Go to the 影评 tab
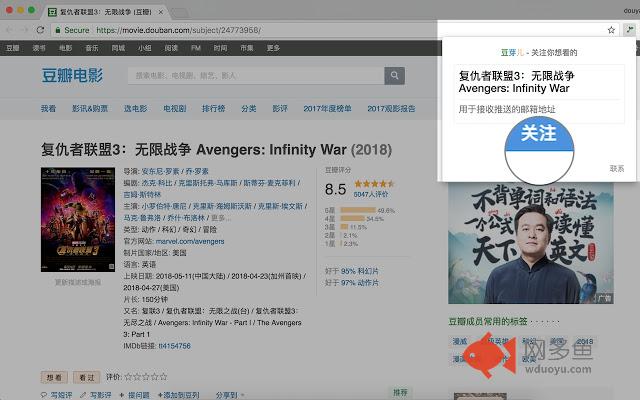Screen dimensions: 640x400 (280, 109)
